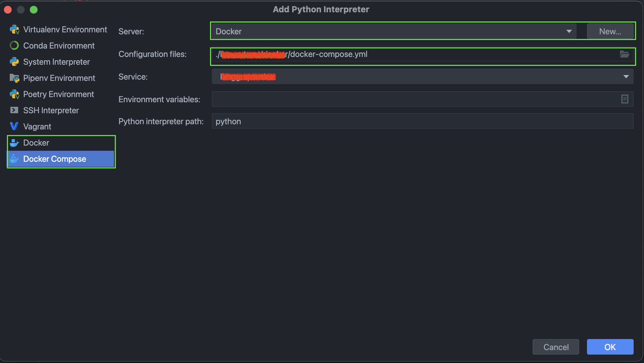Click the System Interpreter python icon
This screenshot has height=363, width=644.
(x=14, y=62)
